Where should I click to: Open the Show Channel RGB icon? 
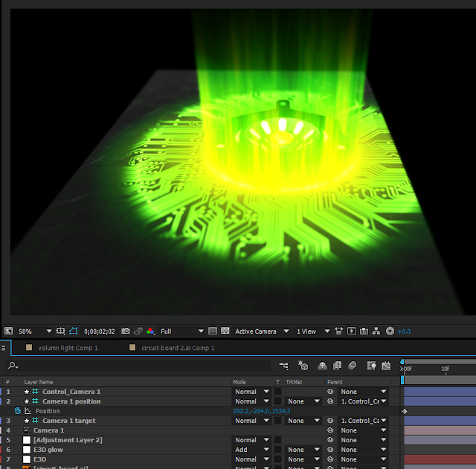150,331
